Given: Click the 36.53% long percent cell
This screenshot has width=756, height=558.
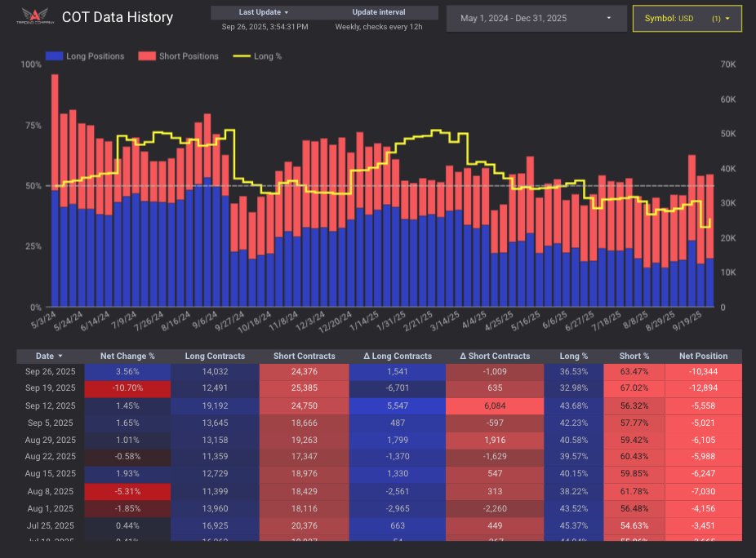Looking at the screenshot, I should tap(573, 371).
